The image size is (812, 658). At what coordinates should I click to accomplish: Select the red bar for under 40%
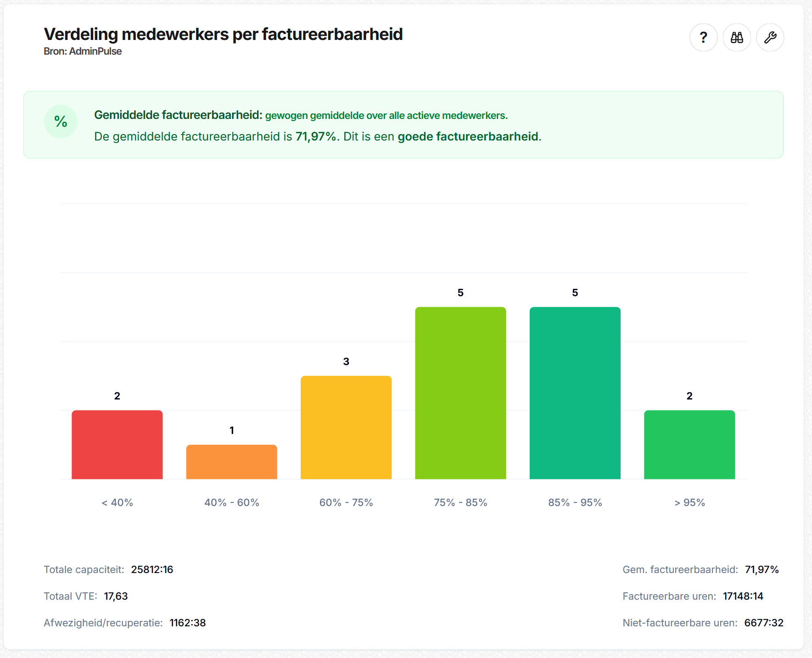pos(117,444)
